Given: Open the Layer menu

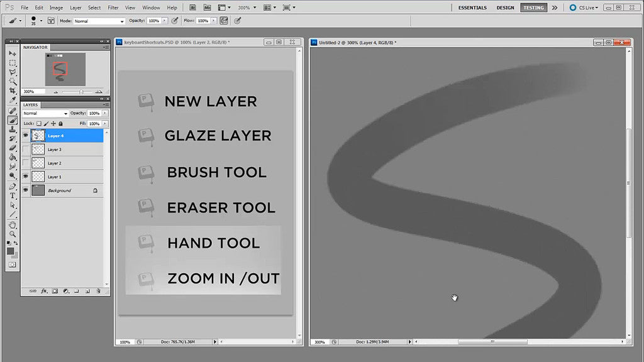Looking at the screenshot, I should tap(75, 8).
